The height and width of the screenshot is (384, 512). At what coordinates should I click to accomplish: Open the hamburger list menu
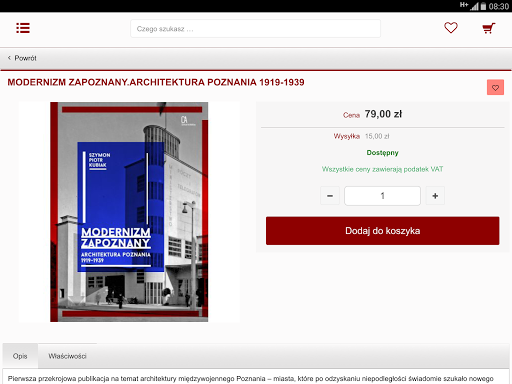[23, 28]
